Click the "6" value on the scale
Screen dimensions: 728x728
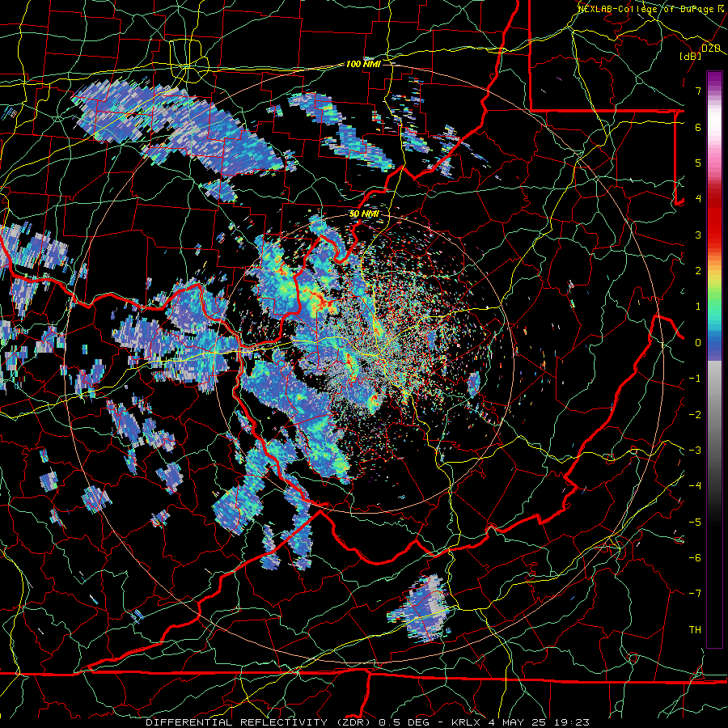[x=698, y=127]
